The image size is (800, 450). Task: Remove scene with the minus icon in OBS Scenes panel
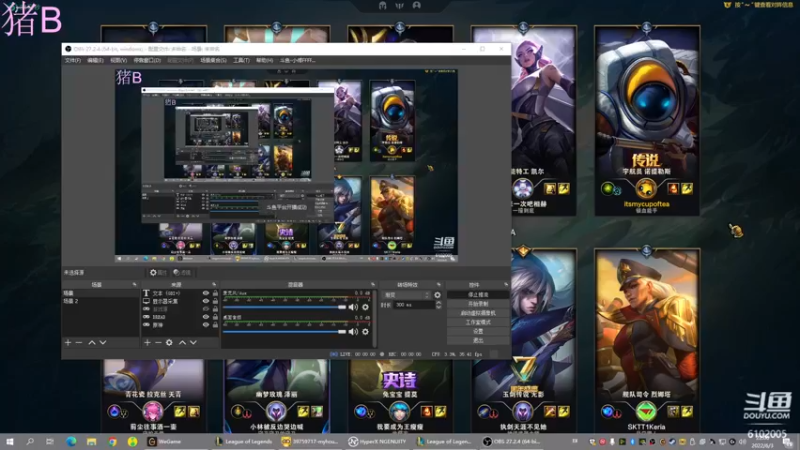(79, 342)
